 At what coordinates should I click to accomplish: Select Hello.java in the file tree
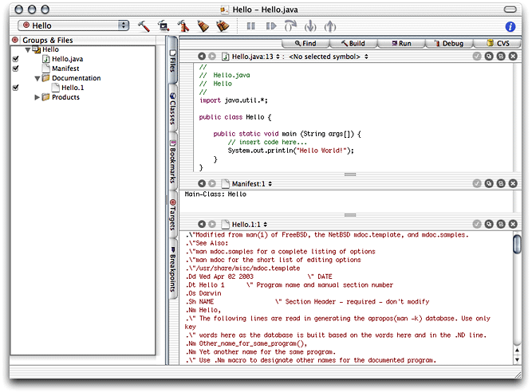pos(67,59)
